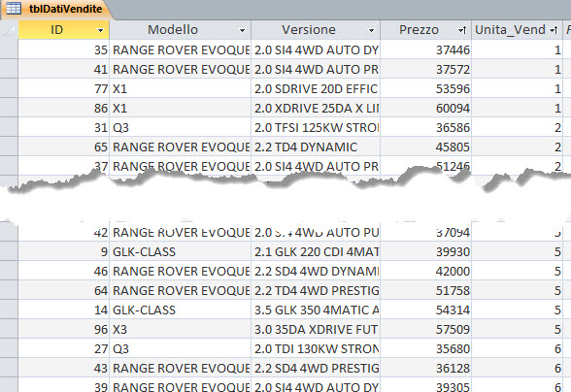The height and width of the screenshot is (392, 571).
Task: Click the Prezzo cell 37446
Action: click(x=426, y=49)
